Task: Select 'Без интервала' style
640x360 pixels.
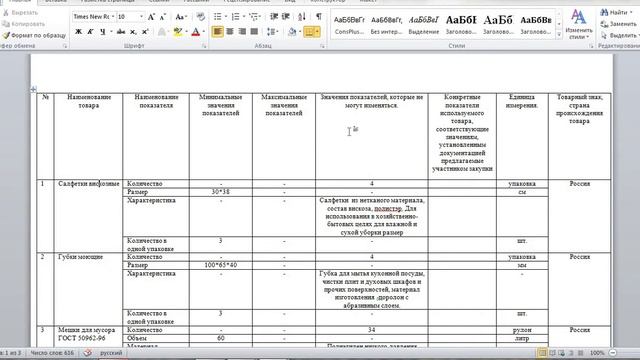Action: coord(386,25)
